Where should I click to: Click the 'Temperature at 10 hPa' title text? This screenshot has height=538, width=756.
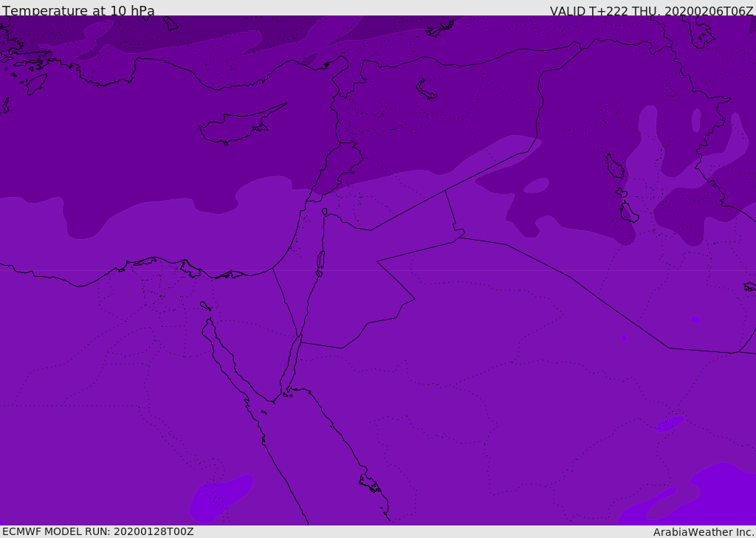(78, 10)
